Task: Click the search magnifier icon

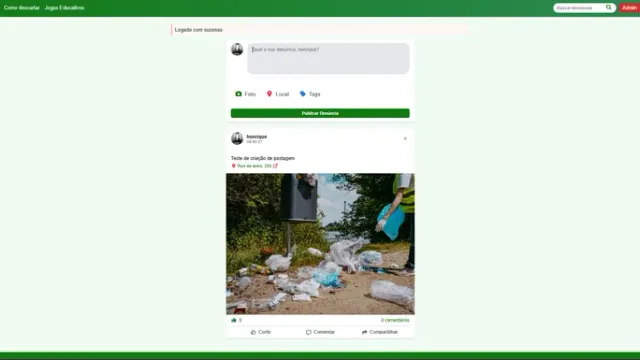Action: coord(609,7)
